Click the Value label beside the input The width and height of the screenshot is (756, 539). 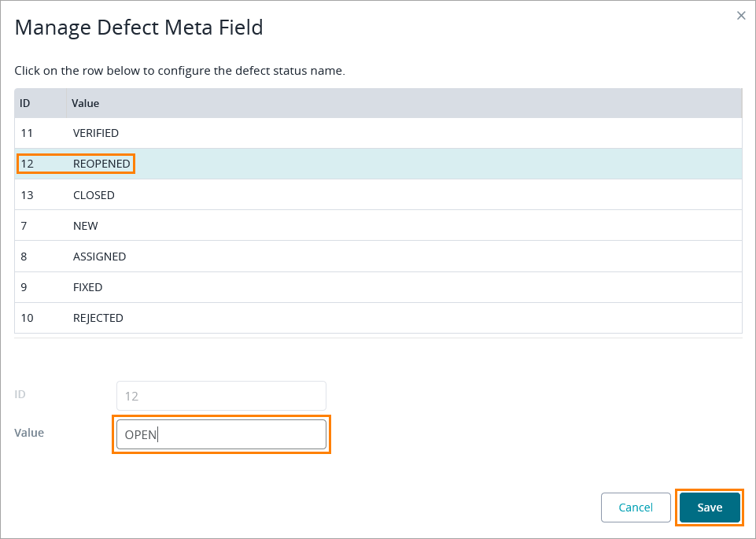coord(29,433)
